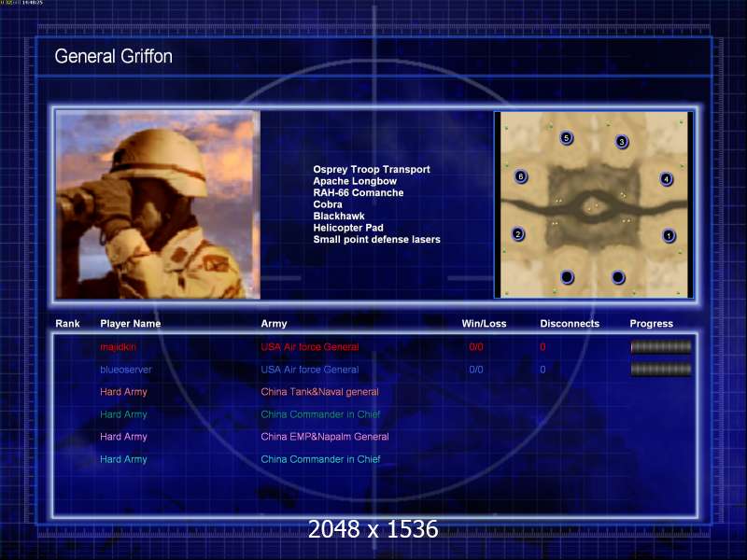Select start position 1 on the minimap
Image resolution: width=747 pixels, height=560 pixels.
[x=669, y=236]
